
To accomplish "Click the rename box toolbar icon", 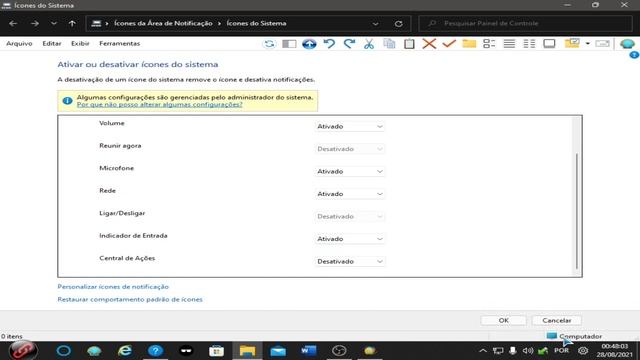I will pos(602,44).
